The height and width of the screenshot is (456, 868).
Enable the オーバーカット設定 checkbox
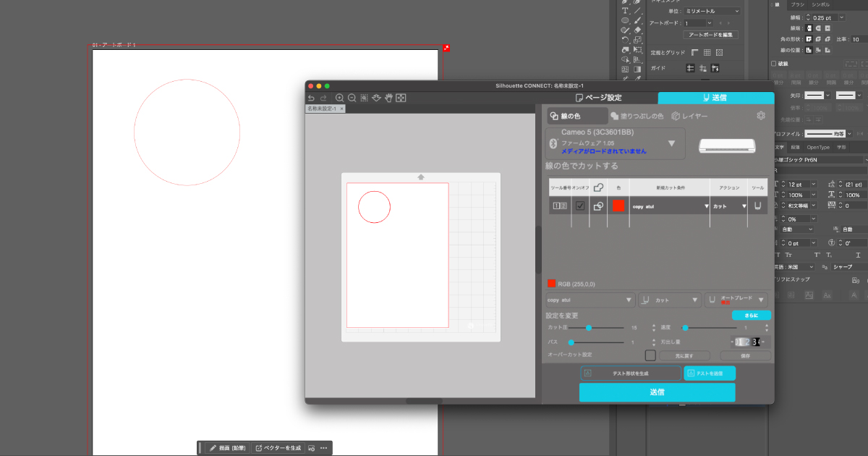pos(650,355)
